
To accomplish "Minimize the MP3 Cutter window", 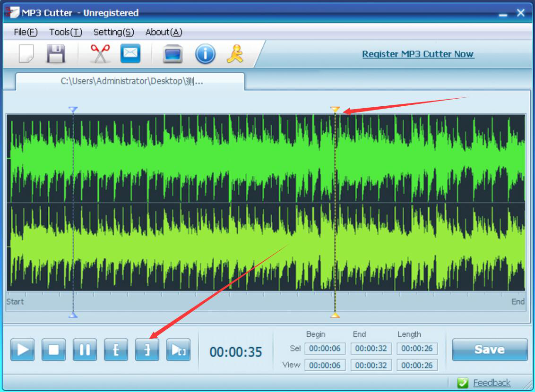I will [x=503, y=14].
